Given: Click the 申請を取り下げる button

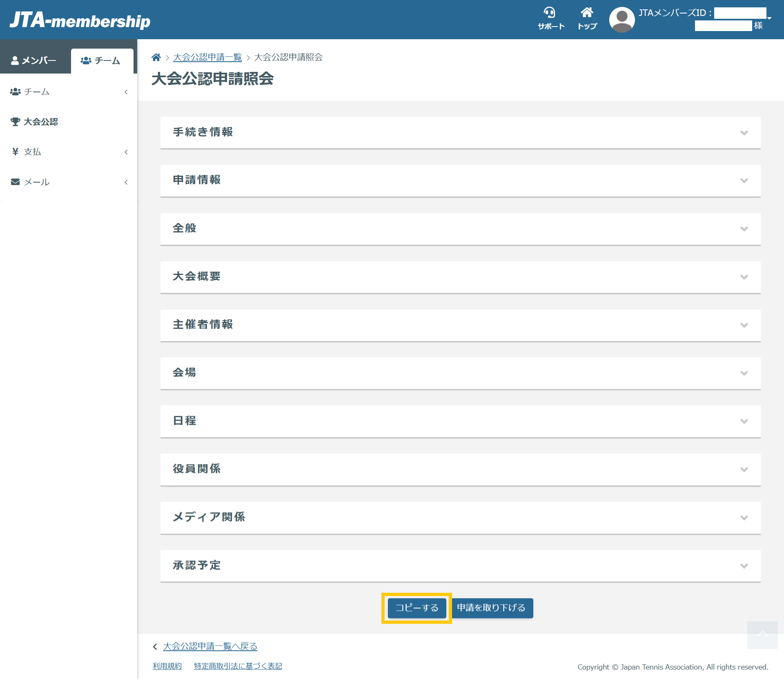Looking at the screenshot, I should pyautogui.click(x=491, y=608).
